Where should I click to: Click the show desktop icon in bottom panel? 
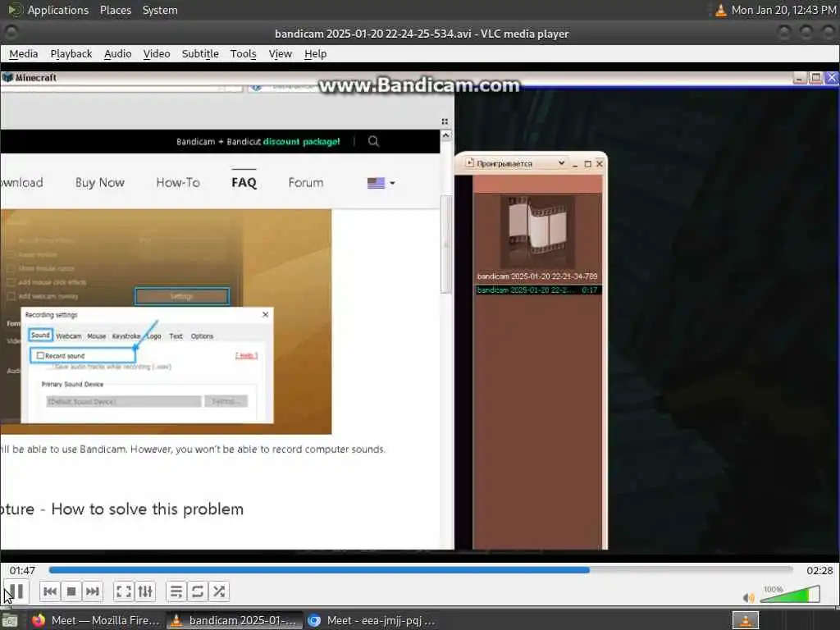click(x=10, y=620)
